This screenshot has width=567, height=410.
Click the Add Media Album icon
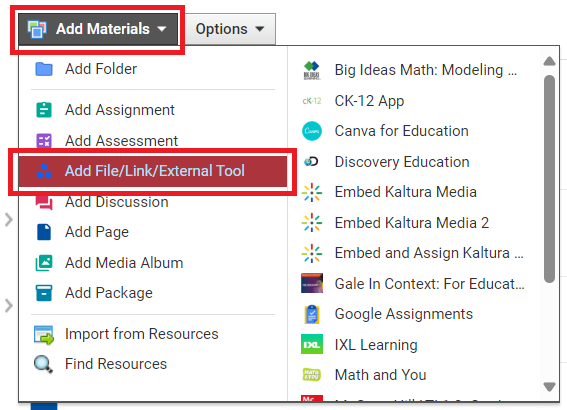tap(44, 263)
